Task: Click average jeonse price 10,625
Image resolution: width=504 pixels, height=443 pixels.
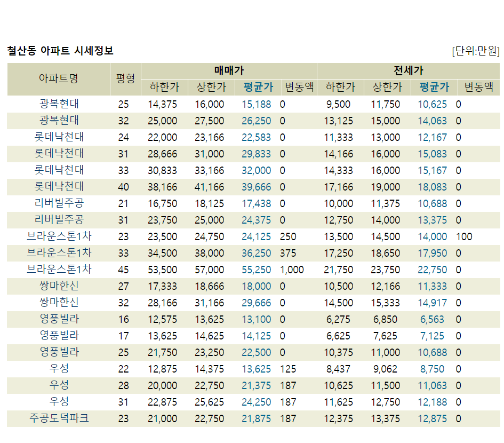Action: pyautogui.click(x=432, y=104)
